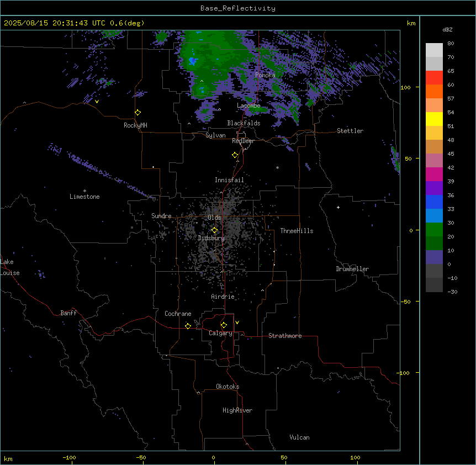Pick the dark green 10-20 dBZ swatch

tap(434, 244)
